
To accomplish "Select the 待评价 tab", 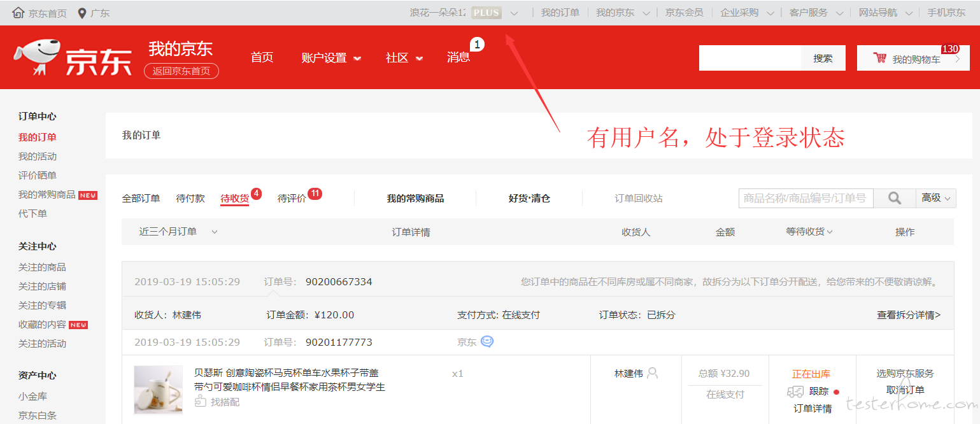I will (292, 199).
